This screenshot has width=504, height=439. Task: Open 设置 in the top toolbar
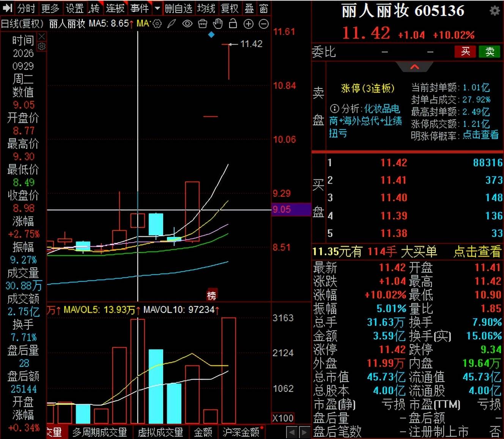click(x=74, y=8)
